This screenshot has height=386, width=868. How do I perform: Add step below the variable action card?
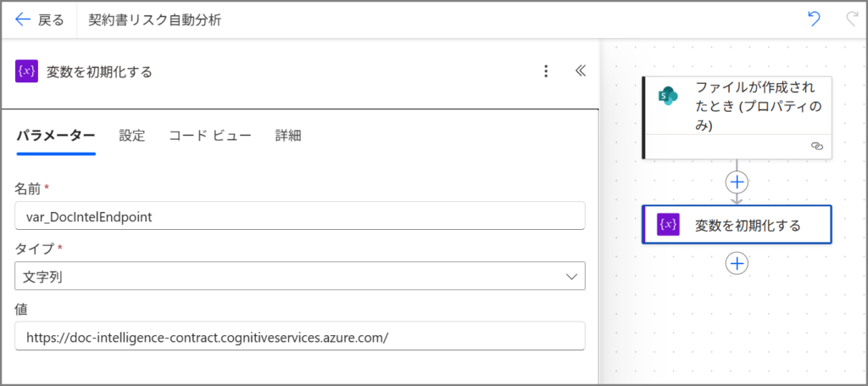pyautogui.click(x=737, y=263)
